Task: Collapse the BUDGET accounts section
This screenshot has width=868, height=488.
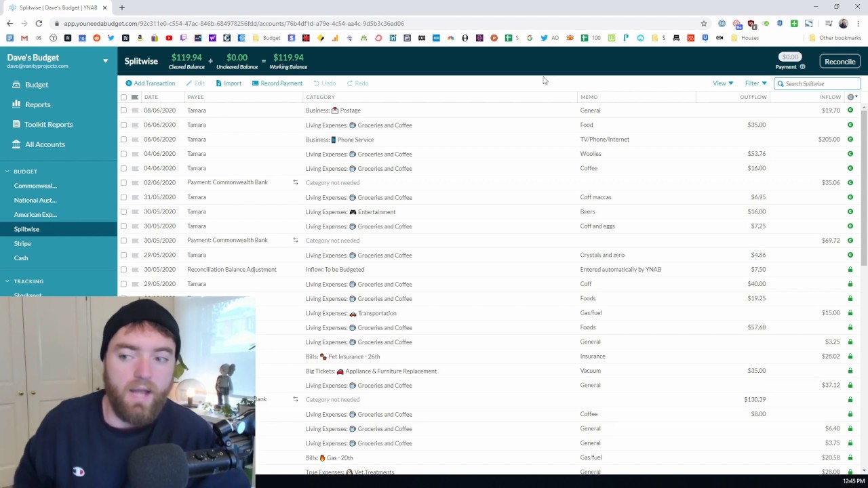Action: point(7,171)
